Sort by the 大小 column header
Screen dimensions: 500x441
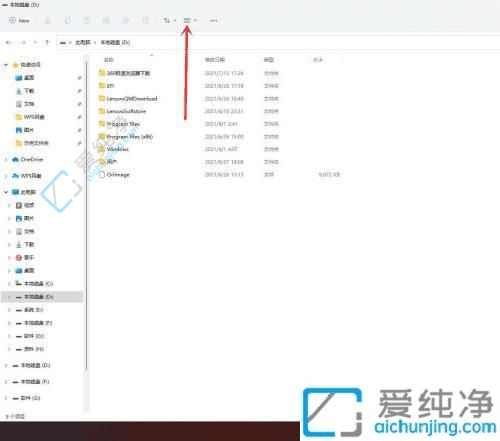tap(318, 60)
